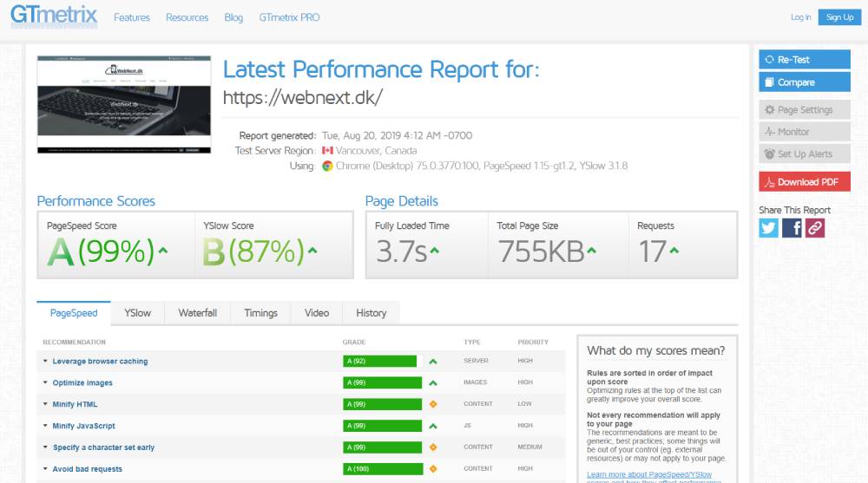The height and width of the screenshot is (483, 868).
Task: Open Blog in top navigation
Action: pos(233,17)
